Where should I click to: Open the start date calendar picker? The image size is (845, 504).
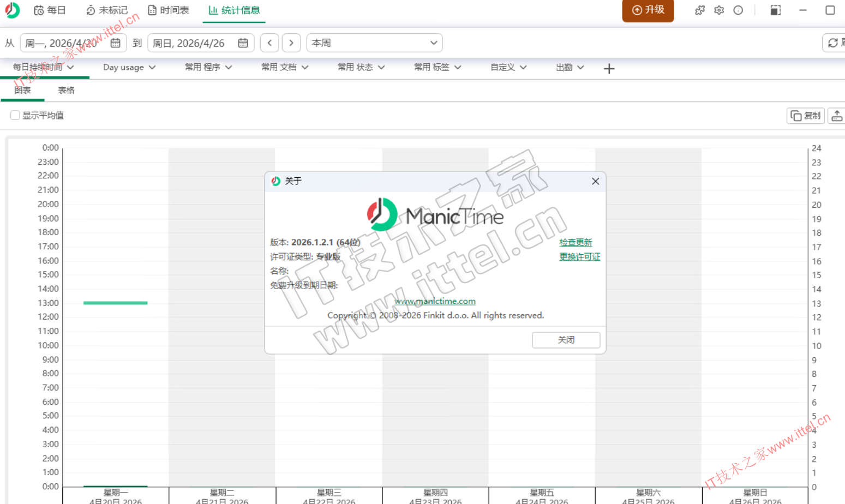tap(116, 43)
